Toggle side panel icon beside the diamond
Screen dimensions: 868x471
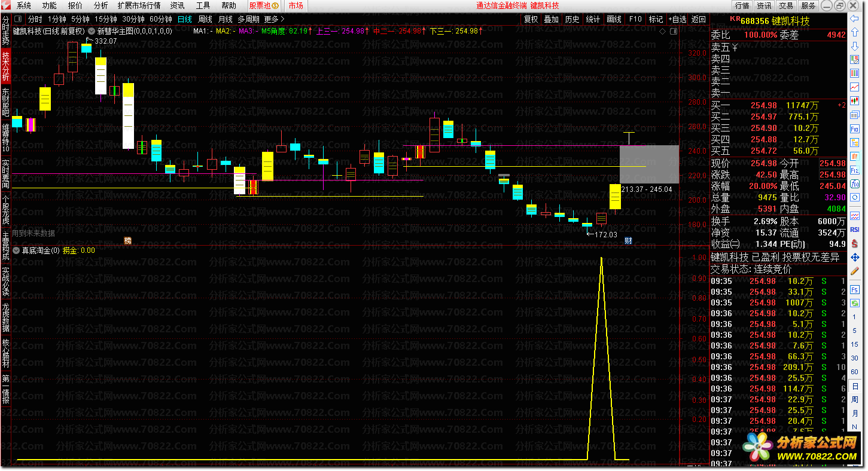[x=674, y=32]
